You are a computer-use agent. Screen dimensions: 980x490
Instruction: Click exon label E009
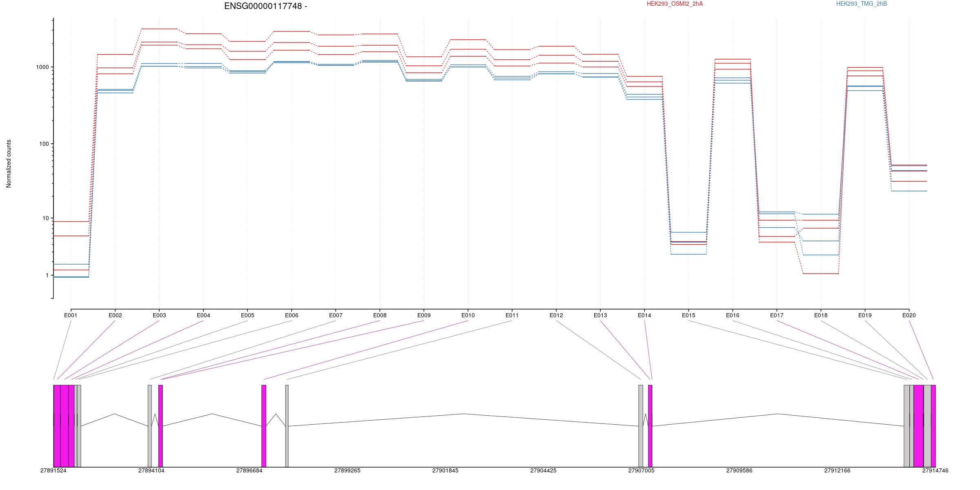(x=424, y=315)
